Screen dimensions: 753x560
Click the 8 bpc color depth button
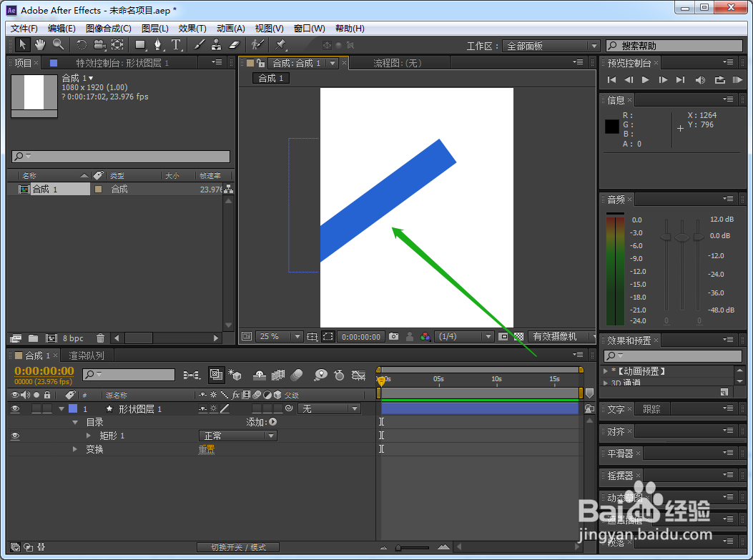[73, 338]
